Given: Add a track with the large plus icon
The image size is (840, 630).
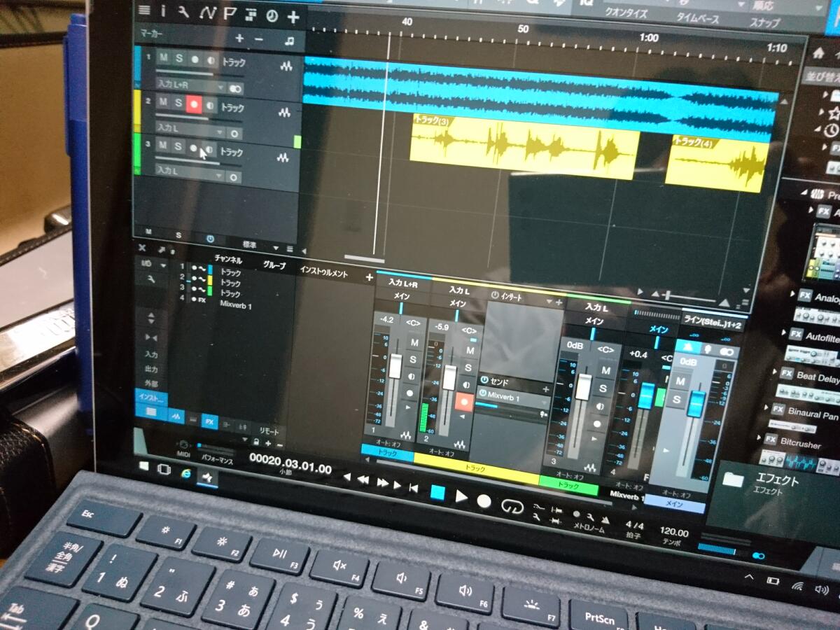Looking at the screenshot, I should click(x=293, y=16).
